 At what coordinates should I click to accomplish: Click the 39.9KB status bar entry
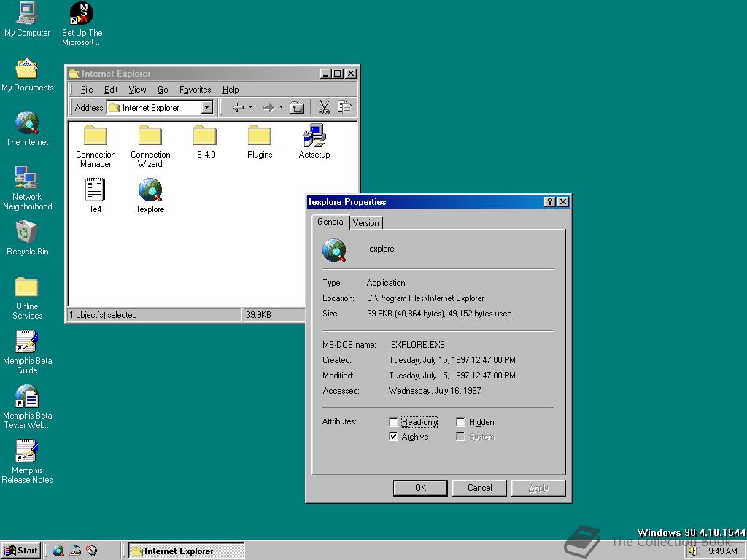[x=259, y=315]
